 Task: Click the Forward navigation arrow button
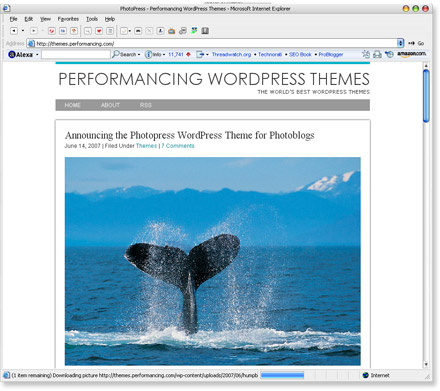pos(34,31)
